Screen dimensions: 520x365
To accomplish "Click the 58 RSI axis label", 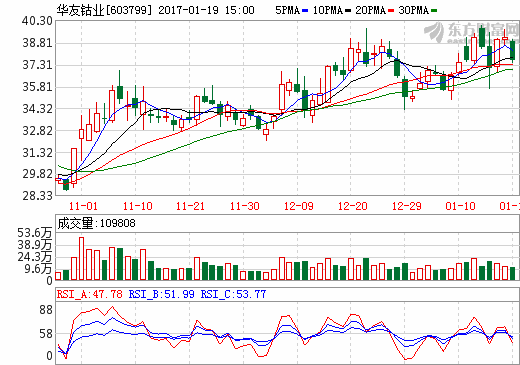I will click(x=46, y=334).
